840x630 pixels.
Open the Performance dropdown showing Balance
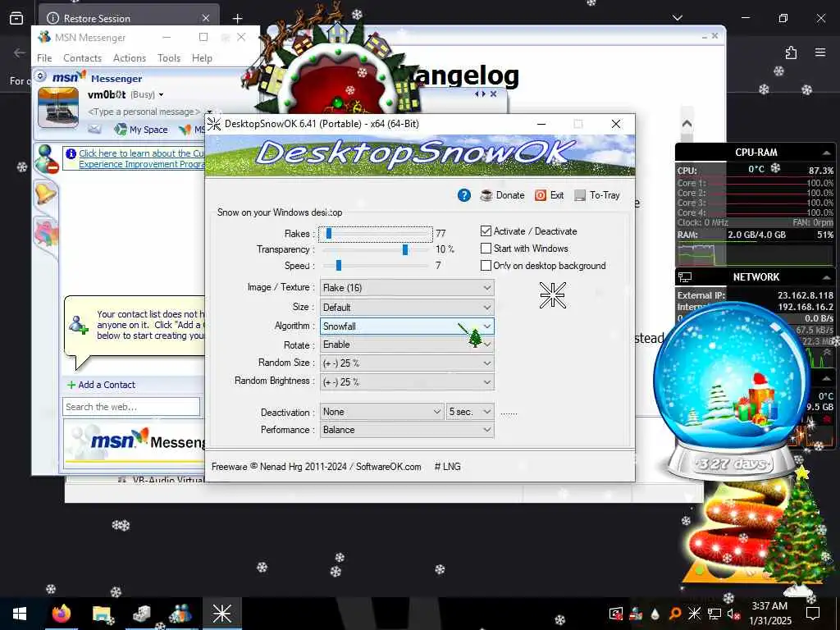tap(407, 430)
